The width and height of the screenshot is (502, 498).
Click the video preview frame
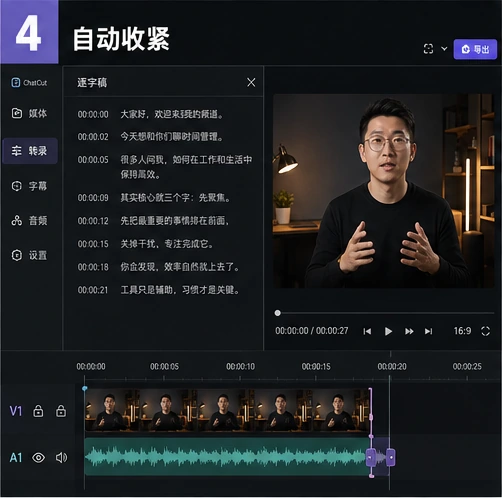tap(383, 191)
